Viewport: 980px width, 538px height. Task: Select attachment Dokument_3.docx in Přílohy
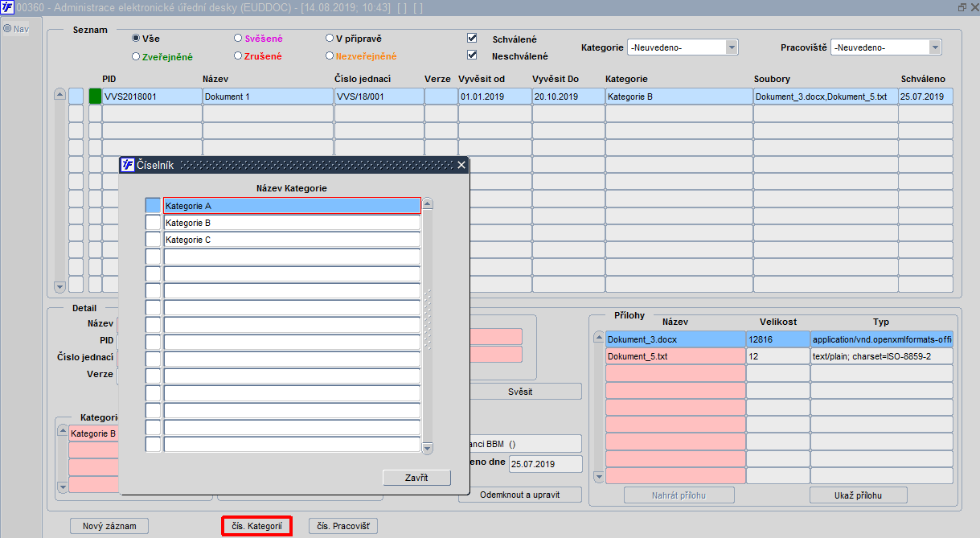[675, 339]
